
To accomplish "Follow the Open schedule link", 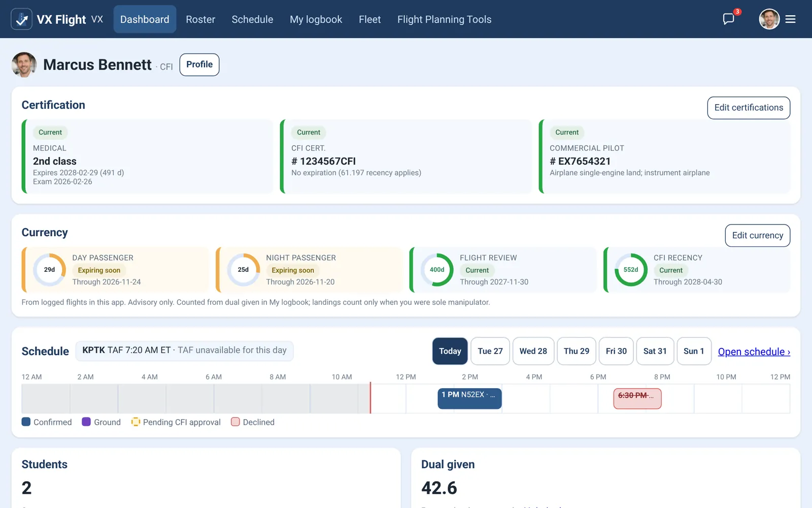I will [x=754, y=352].
